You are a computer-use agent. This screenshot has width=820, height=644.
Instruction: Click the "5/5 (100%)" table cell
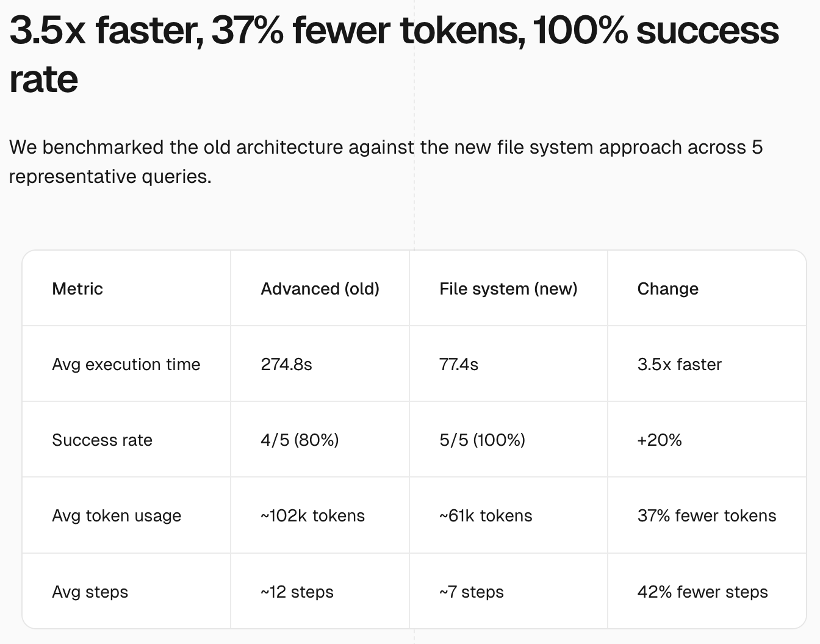[x=482, y=440]
